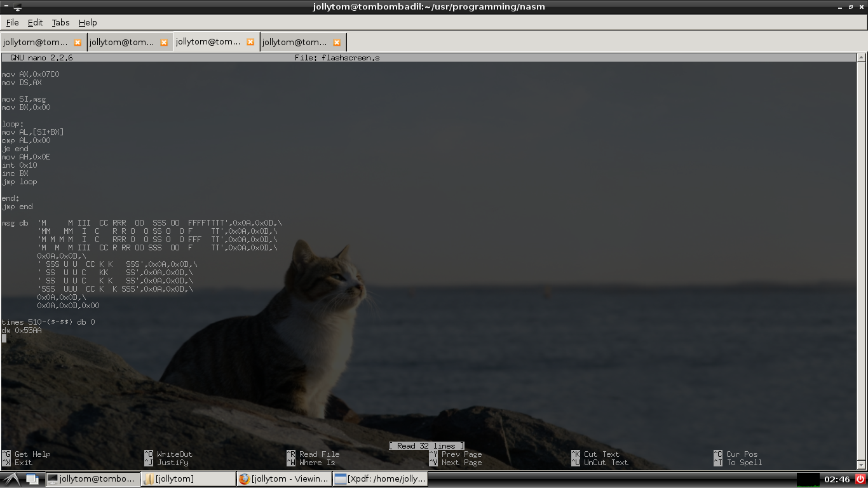
Task: Click the clock showing 02:46
Action: pyautogui.click(x=837, y=479)
